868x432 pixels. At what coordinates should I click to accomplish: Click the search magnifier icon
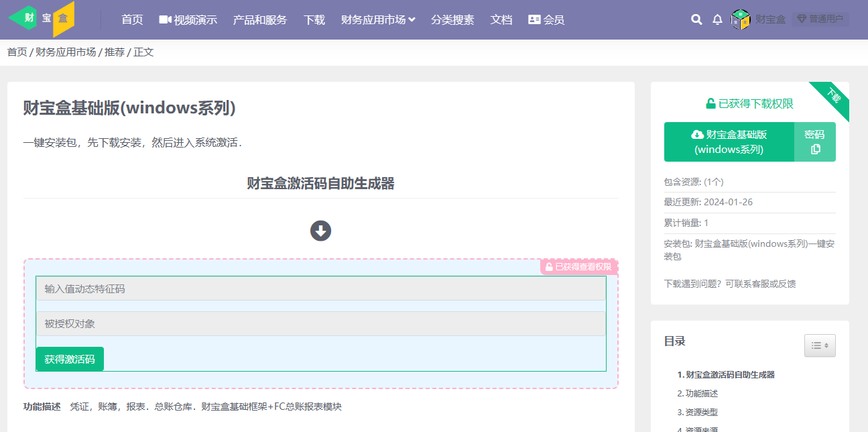click(x=696, y=19)
